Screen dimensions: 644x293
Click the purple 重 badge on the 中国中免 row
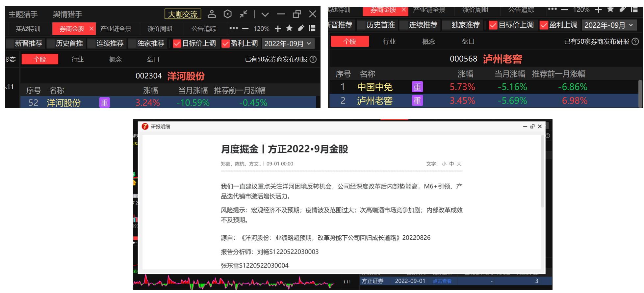417,87
